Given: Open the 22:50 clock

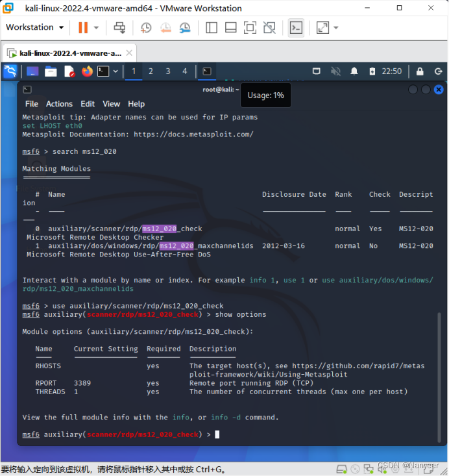Looking at the screenshot, I should [x=392, y=71].
